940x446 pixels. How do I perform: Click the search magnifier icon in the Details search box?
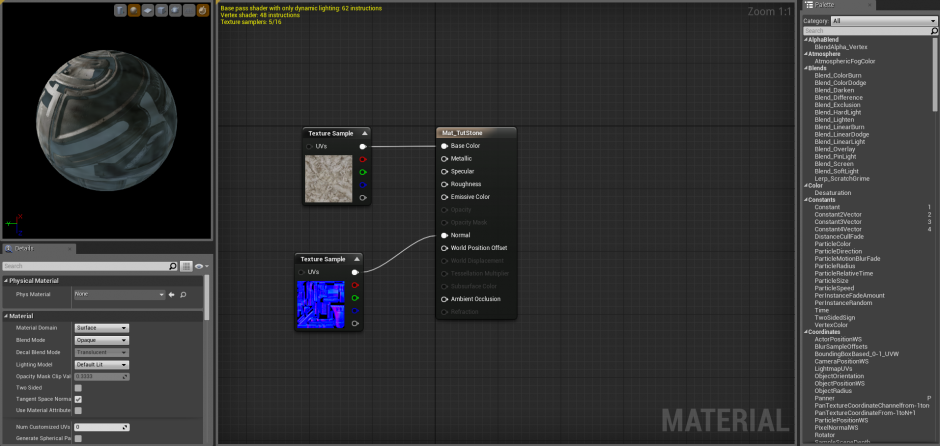(173, 266)
